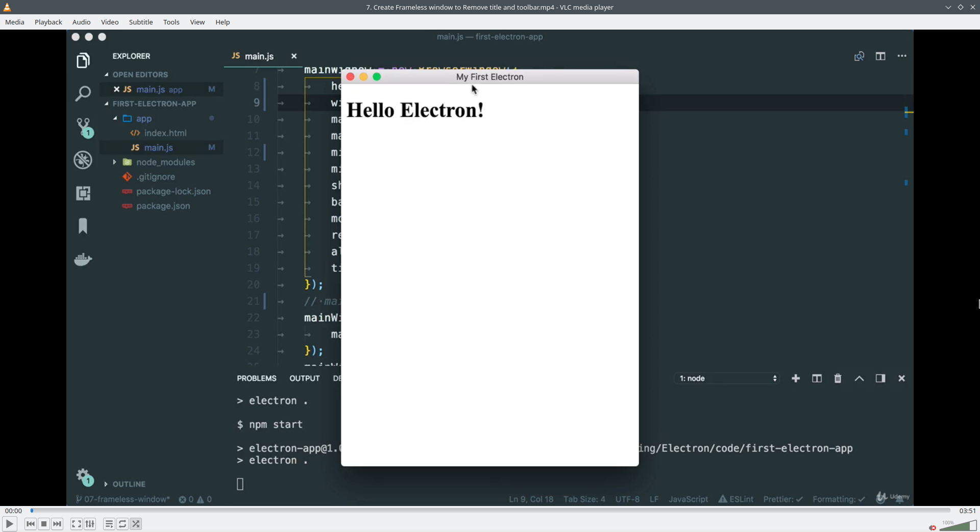980x532 pixels.
Task: Toggle loop mode in VLC
Action: point(122,524)
